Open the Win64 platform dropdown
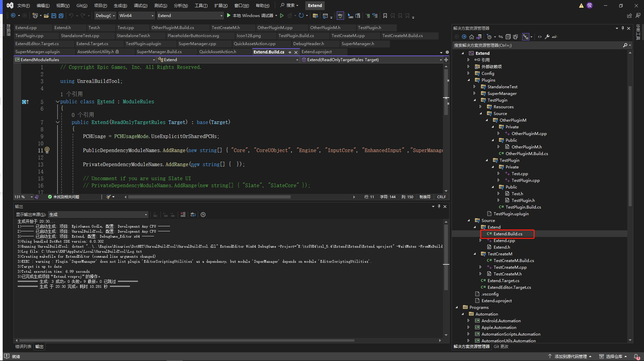644x361 pixels. pos(136,16)
